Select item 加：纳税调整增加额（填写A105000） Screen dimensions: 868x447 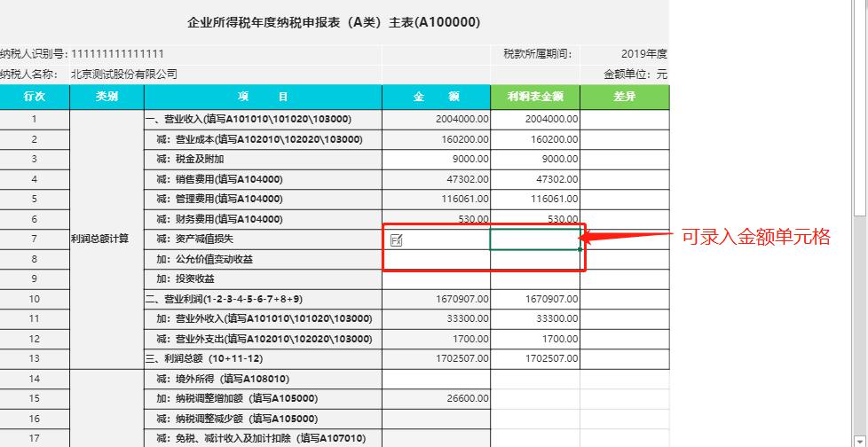tap(263, 398)
